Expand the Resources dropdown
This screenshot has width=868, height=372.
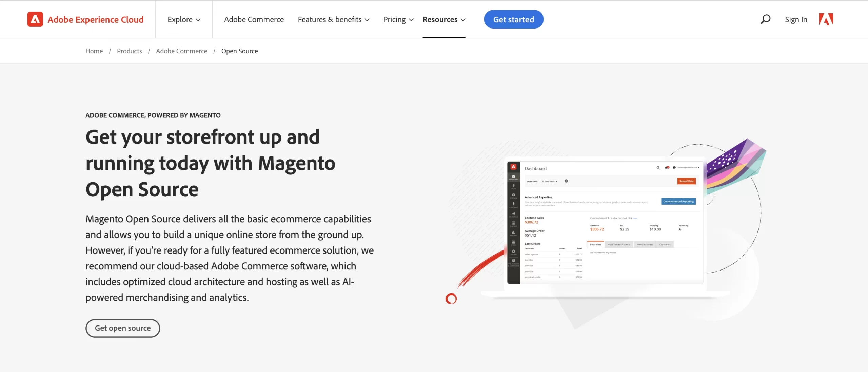pyautogui.click(x=444, y=19)
